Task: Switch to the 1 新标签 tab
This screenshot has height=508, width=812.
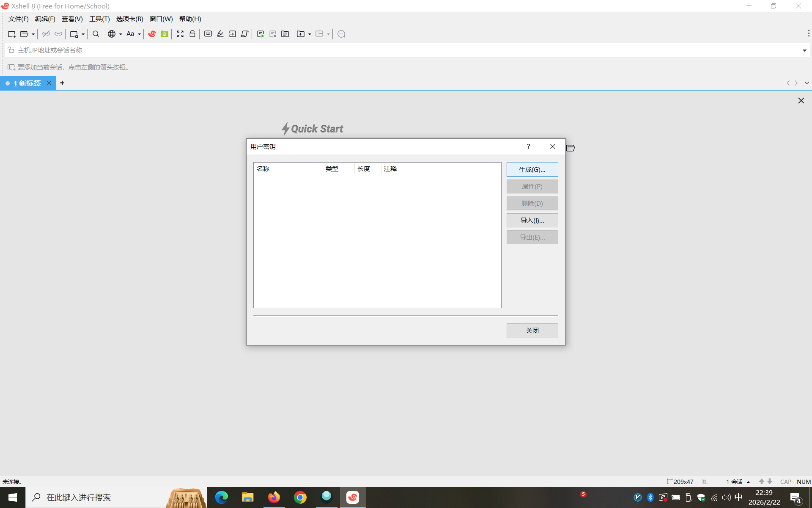Action: coord(27,83)
